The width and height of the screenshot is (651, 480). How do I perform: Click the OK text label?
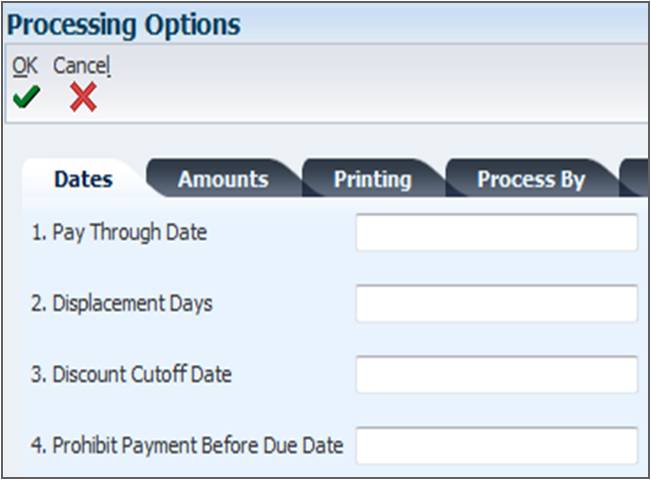click(25, 66)
